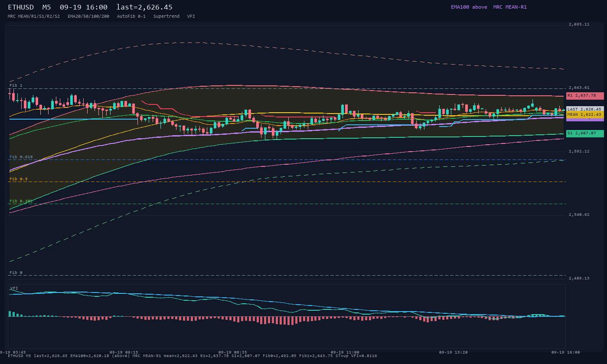
Task: Select the "Fib 1" level label
Action: point(16,85)
